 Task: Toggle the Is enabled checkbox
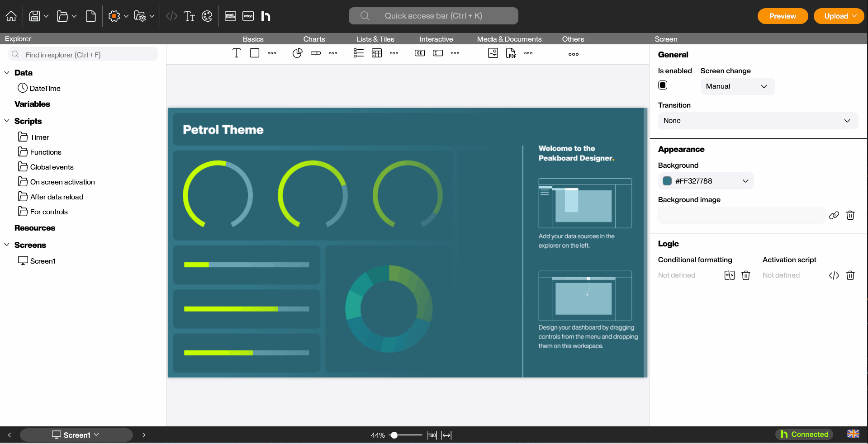[663, 85]
